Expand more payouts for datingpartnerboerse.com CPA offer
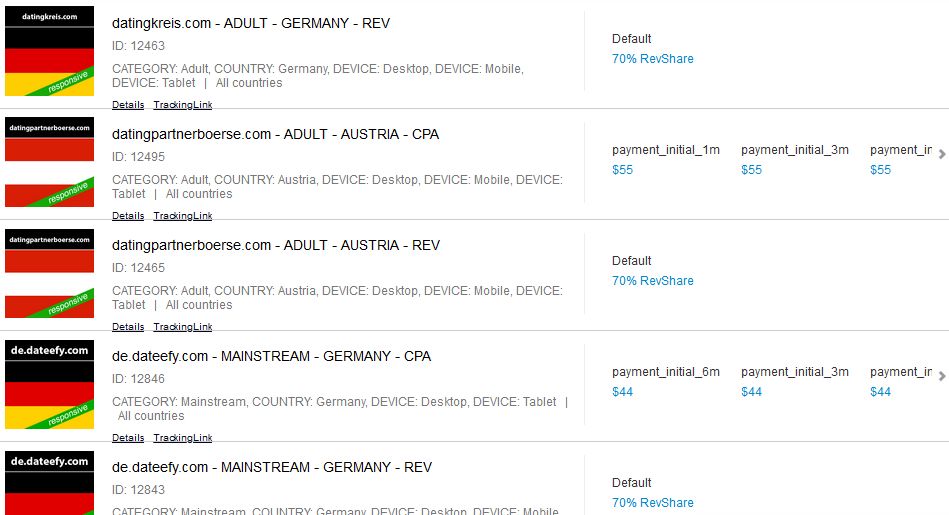 pos(941,154)
